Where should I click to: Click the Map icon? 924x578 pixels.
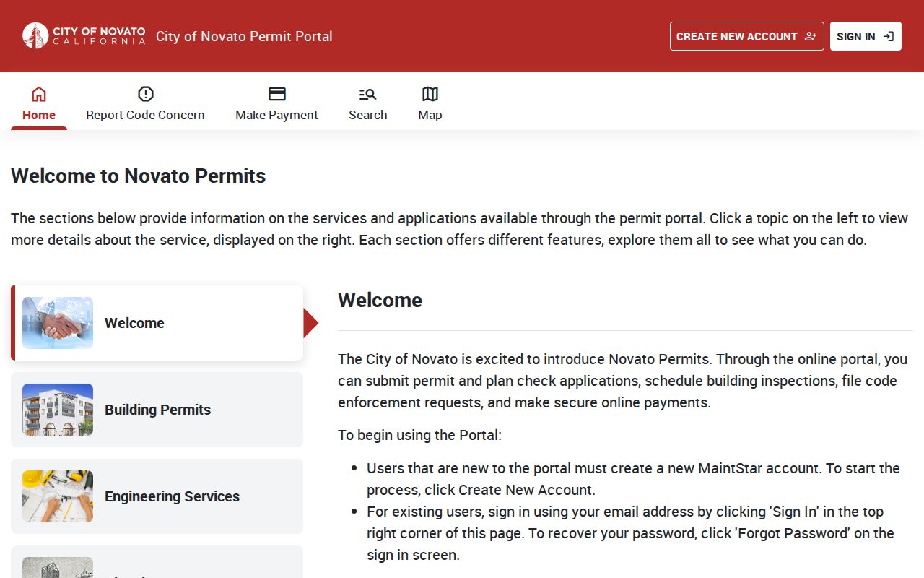point(430,94)
